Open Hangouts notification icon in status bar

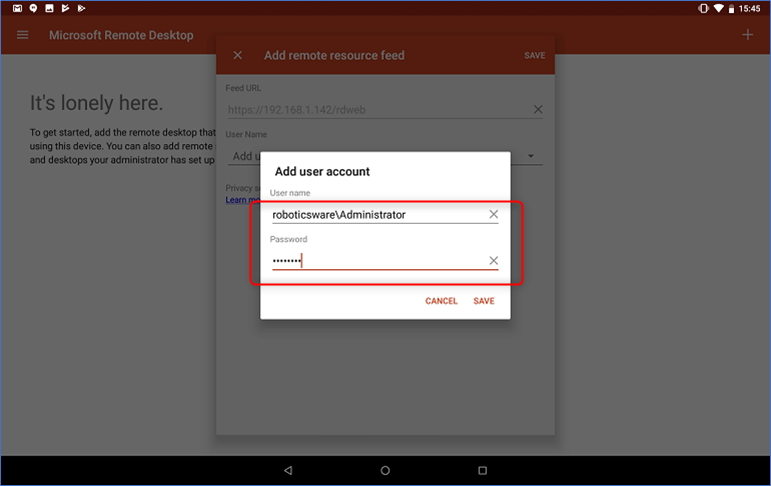[x=33, y=8]
